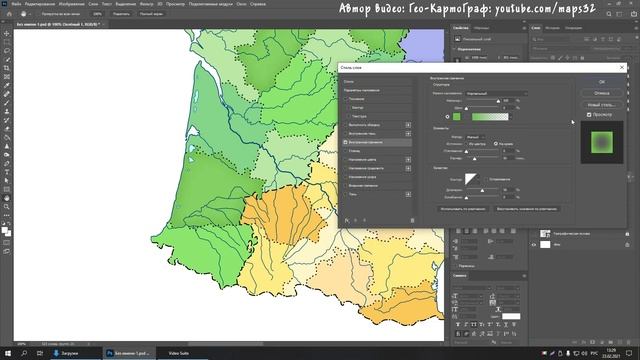Select the Frame tool
Image resolution: width=640 pixels, height=360 pixels.
[7, 76]
